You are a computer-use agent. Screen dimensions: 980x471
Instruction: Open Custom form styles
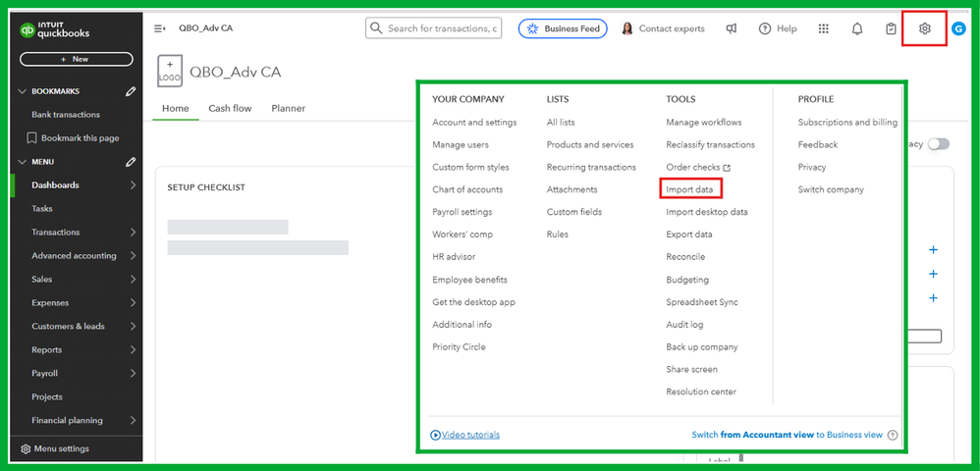point(470,168)
